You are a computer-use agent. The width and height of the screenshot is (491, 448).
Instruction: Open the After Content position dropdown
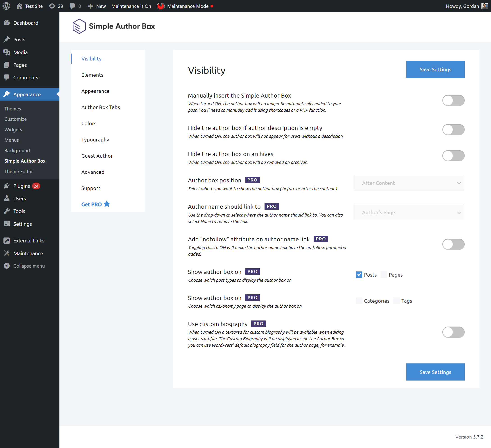[x=409, y=183]
